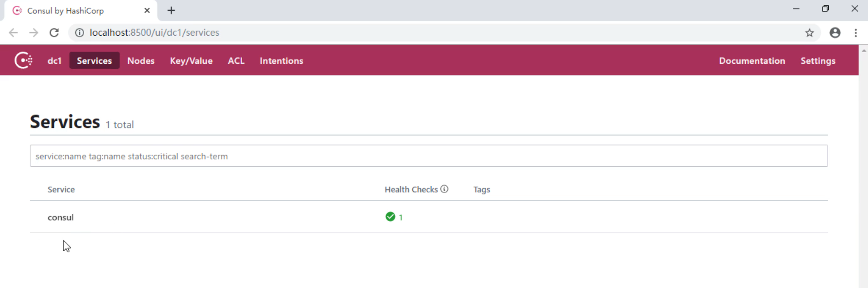Screen dimensions: 868x288
Task: Click the Health Checks info icon
Action: [x=444, y=189]
